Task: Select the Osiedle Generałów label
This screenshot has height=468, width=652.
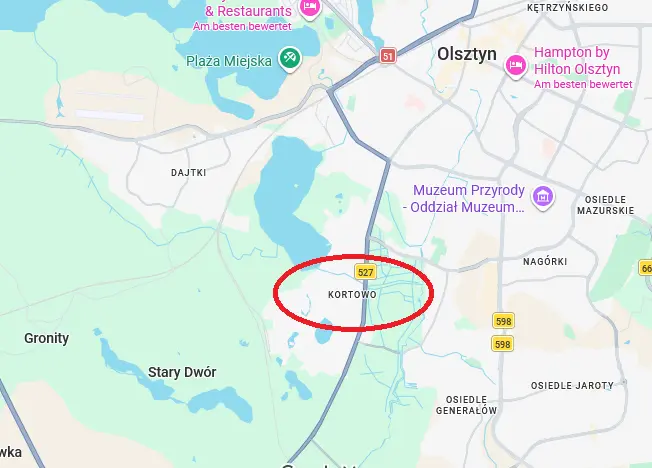Action: (x=466, y=405)
